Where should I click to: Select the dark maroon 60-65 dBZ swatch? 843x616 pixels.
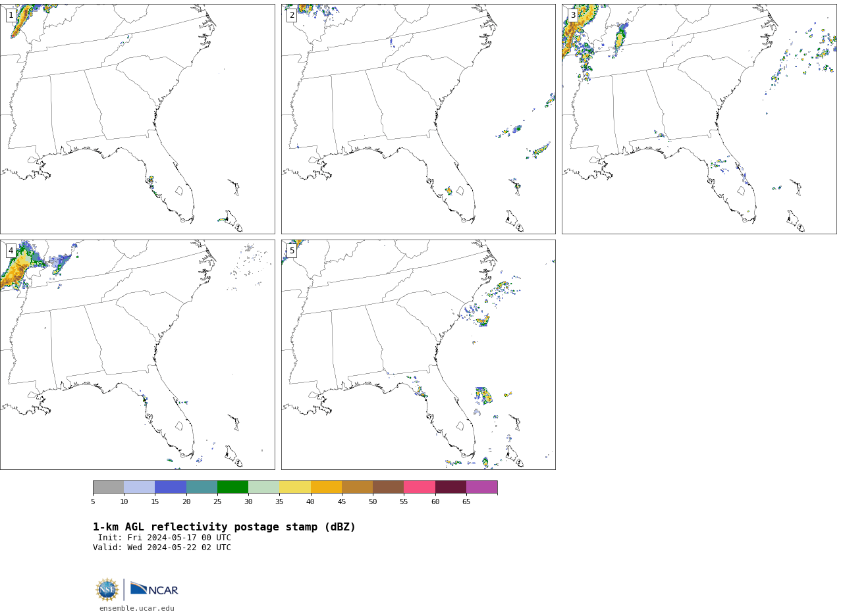pyautogui.click(x=451, y=487)
